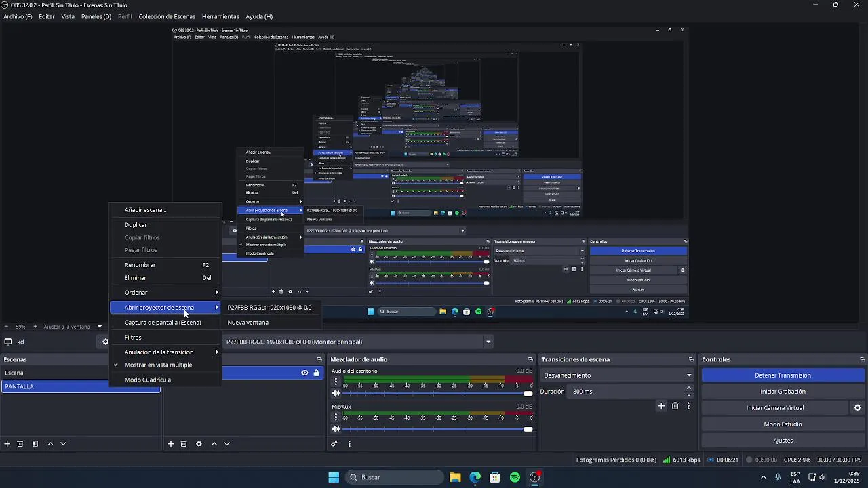Expand the Ordenar submenu

(165, 293)
